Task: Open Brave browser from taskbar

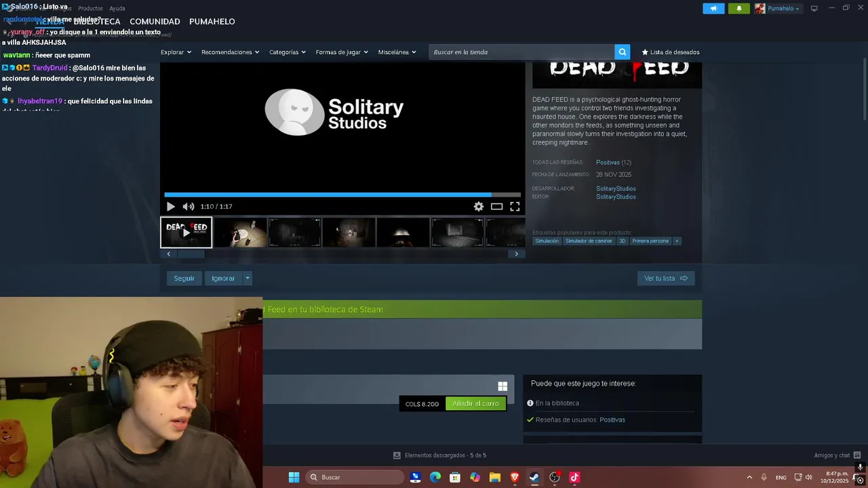Action: point(515,477)
